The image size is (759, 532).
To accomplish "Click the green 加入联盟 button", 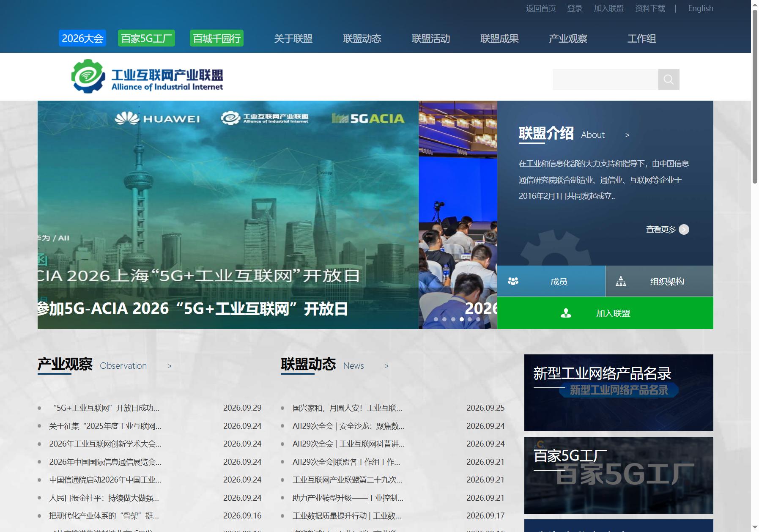I will tap(605, 313).
